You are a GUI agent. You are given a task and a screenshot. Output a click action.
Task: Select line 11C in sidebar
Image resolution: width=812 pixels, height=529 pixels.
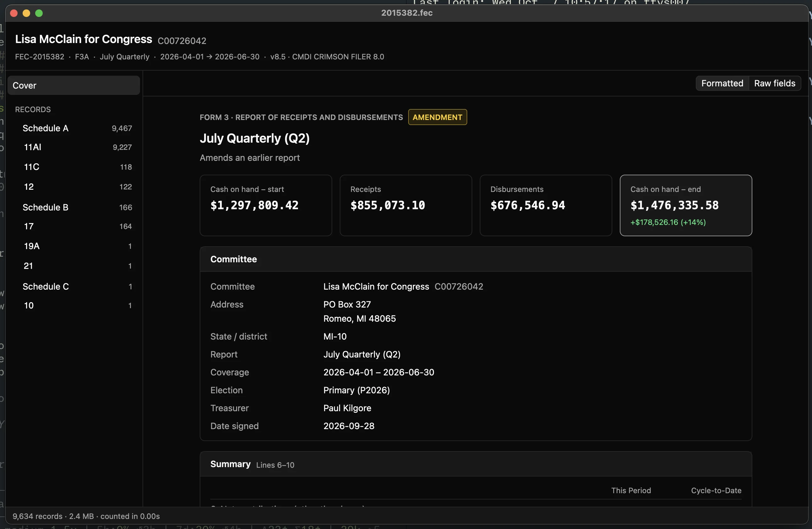click(x=73, y=167)
